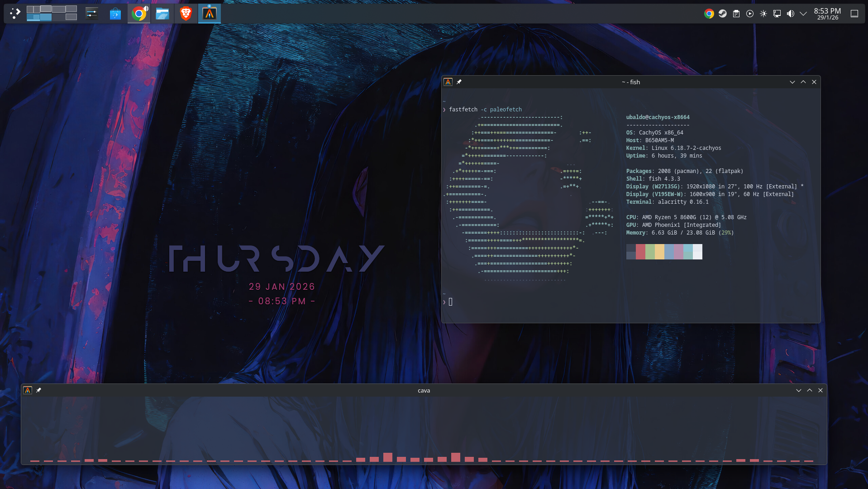The height and width of the screenshot is (489, 868).
Task: Open calendar from the 8:53 PM clock
Action: (x=827, y=14)
